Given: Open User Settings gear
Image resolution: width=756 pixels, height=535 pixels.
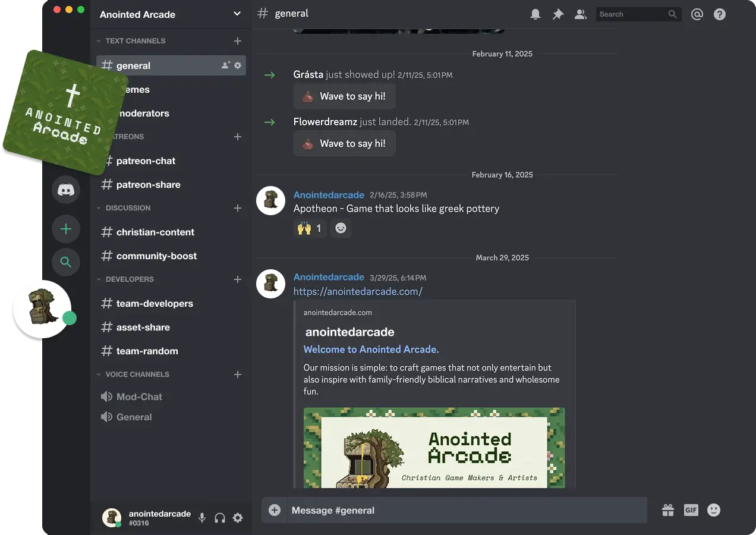Looking at the screenshot, I should click(238, 518).
